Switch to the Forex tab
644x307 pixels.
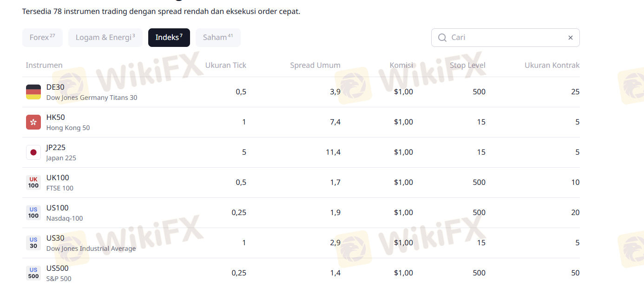(x=42, y=38)
